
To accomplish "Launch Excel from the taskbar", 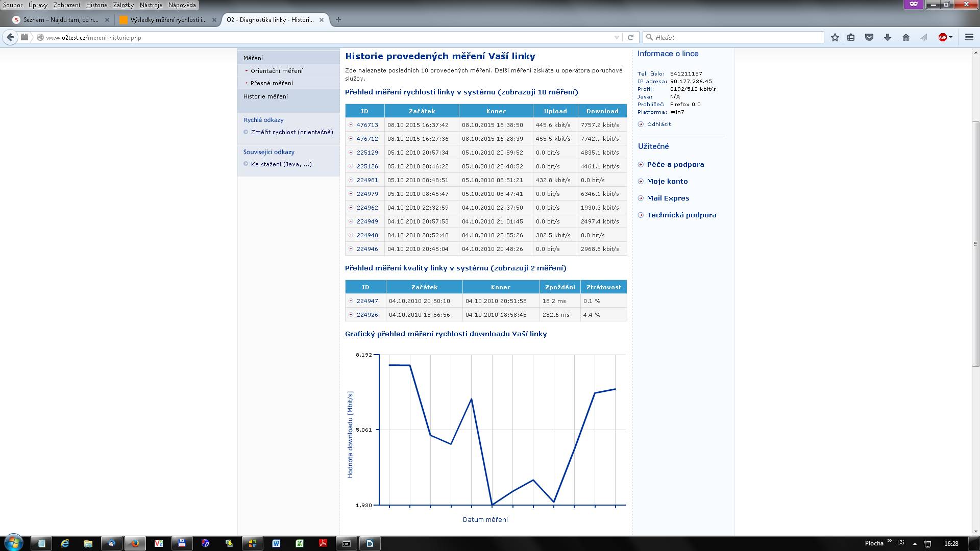I will pyautogui.click(x=300, y=543).
